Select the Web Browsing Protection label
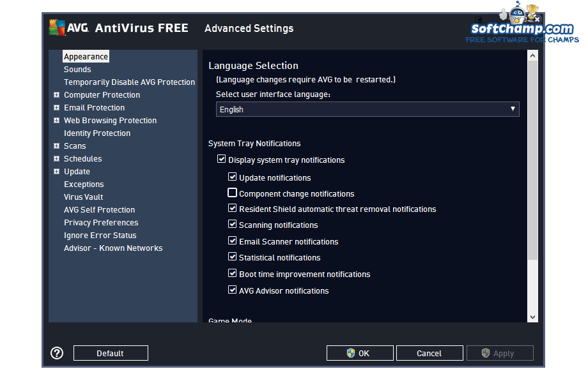This screenshot has height=383, width=588. pyautogui.click(x=110, y=121)
